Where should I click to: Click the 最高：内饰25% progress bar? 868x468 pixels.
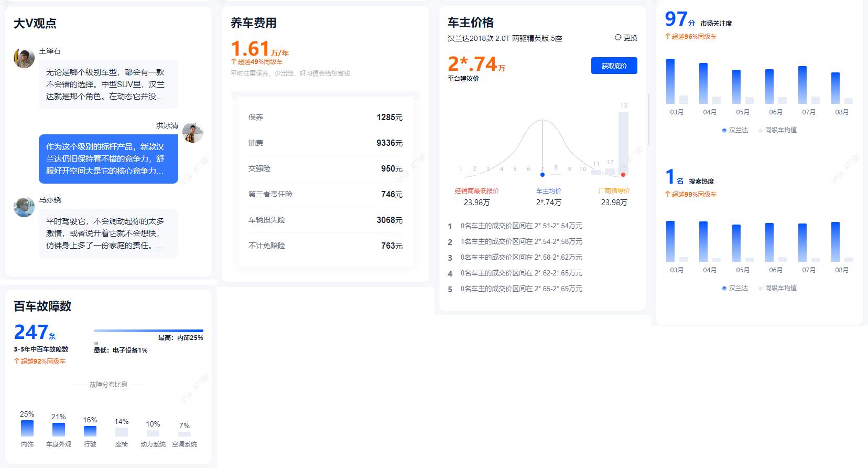coord(148,331)
